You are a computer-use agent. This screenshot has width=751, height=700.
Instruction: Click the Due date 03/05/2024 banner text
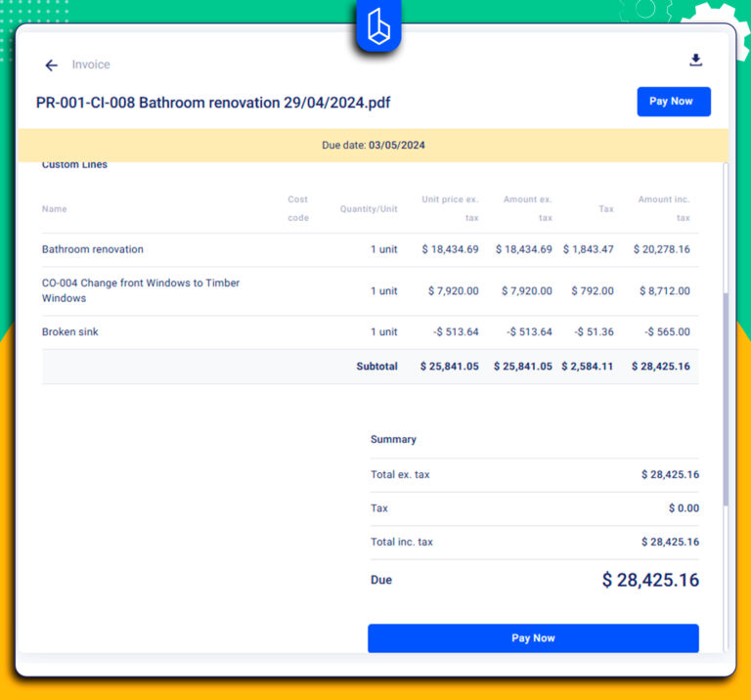[x=374, y=145]
